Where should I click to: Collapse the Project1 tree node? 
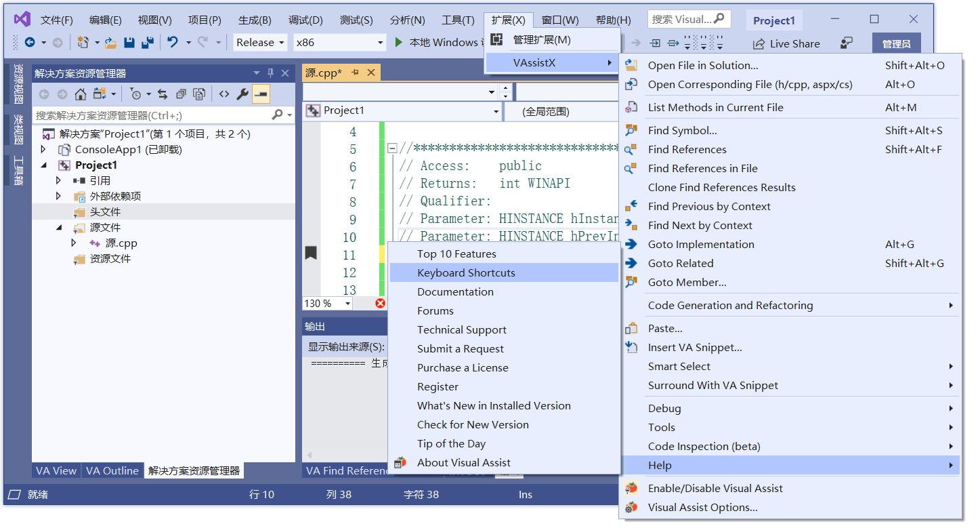(44, 165)
